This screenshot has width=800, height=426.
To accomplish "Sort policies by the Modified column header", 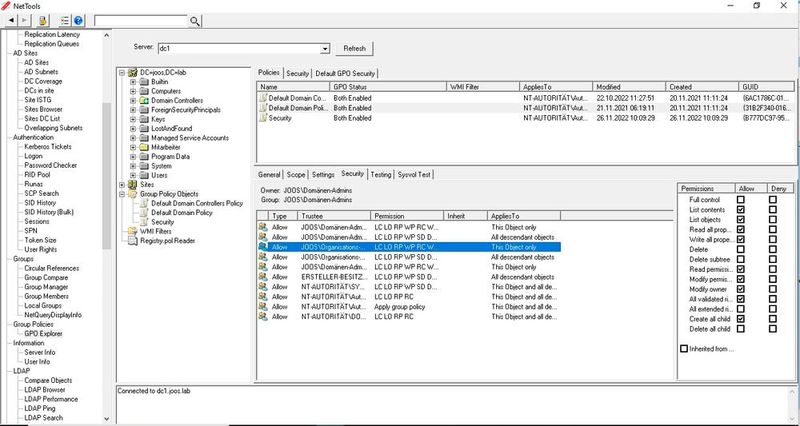I will coord(629,87).
